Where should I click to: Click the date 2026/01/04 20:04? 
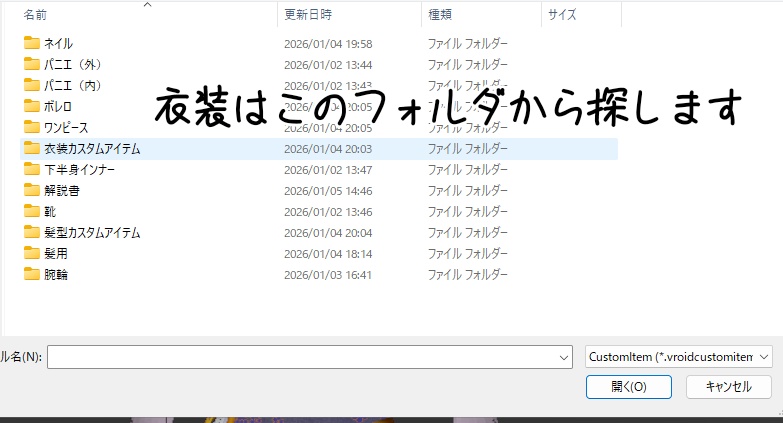pos(328,233)
